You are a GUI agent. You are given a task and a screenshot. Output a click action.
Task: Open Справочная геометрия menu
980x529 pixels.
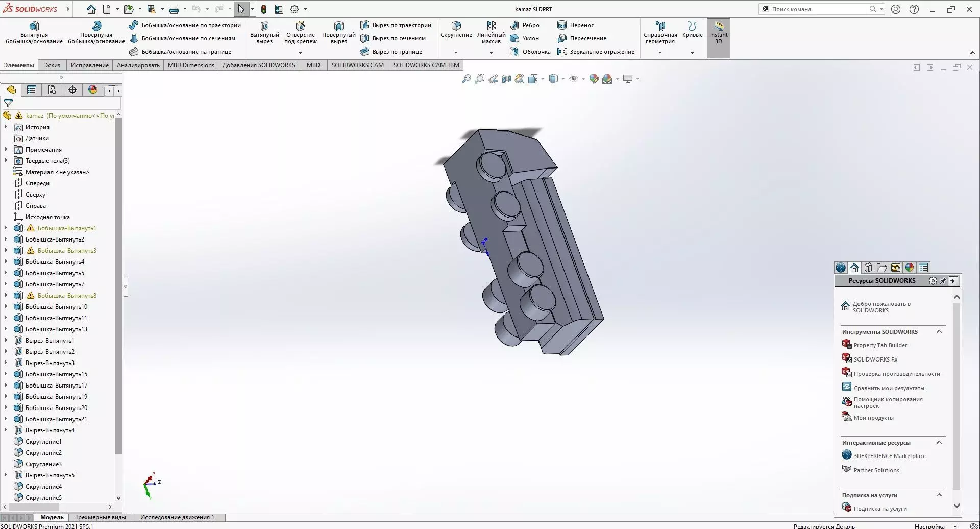pos(660,33)
